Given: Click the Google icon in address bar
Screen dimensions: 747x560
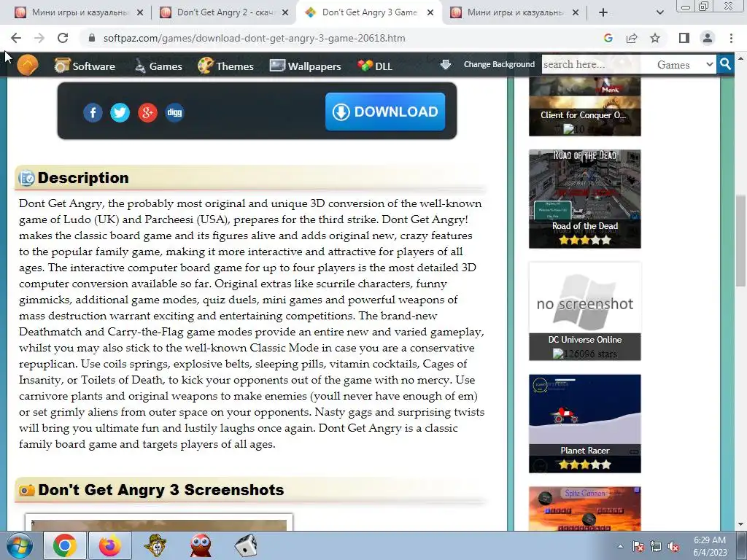Looking at the screenshot, I should pos(608,38).
